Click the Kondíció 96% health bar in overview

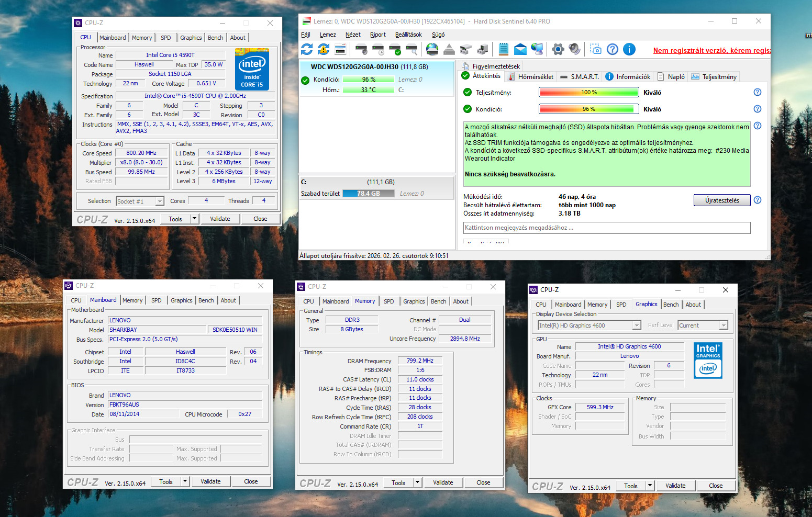(588, 109)
